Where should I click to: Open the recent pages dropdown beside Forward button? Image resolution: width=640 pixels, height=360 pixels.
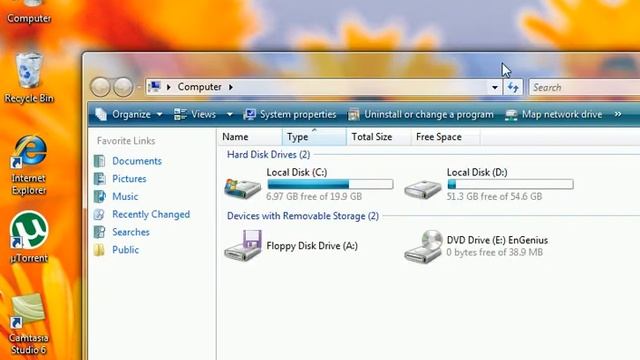coord(139,87)
